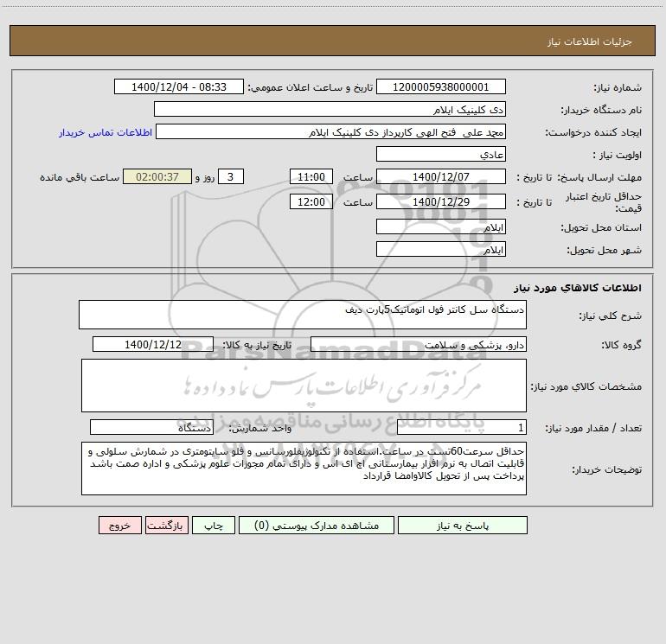Click the جزئیات اطلاعات نیاز header title

click(x=590, y=41)
